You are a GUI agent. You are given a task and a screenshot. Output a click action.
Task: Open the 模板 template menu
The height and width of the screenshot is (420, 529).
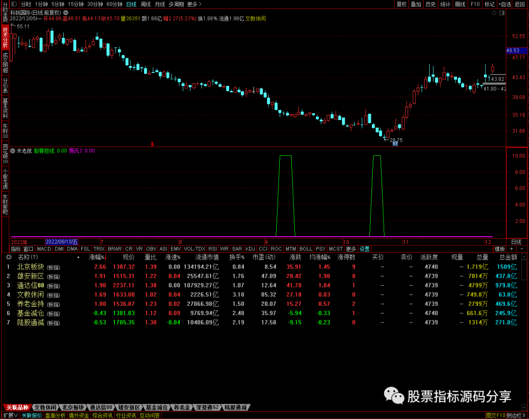click(500, 249)
